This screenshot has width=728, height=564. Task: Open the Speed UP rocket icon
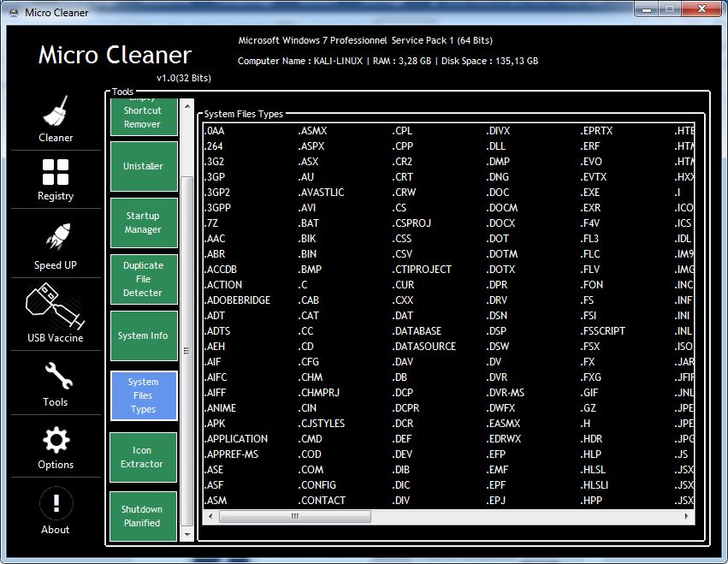57,235
